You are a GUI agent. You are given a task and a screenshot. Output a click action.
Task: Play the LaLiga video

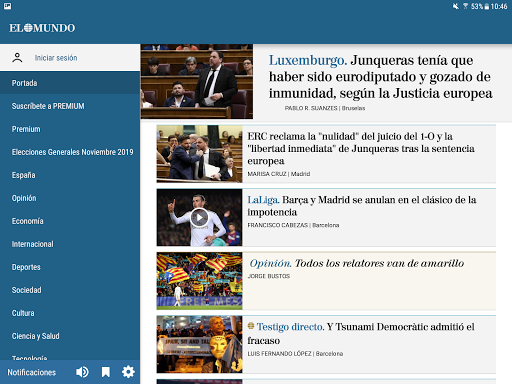(199, 217)
